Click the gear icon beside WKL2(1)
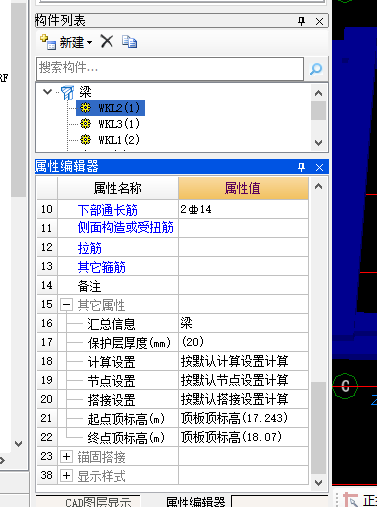The height and width of the screenshot is (507, 377). [86, 108]
